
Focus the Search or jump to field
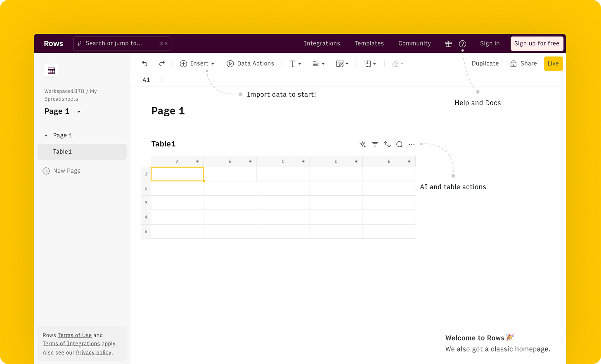[122, 43]
